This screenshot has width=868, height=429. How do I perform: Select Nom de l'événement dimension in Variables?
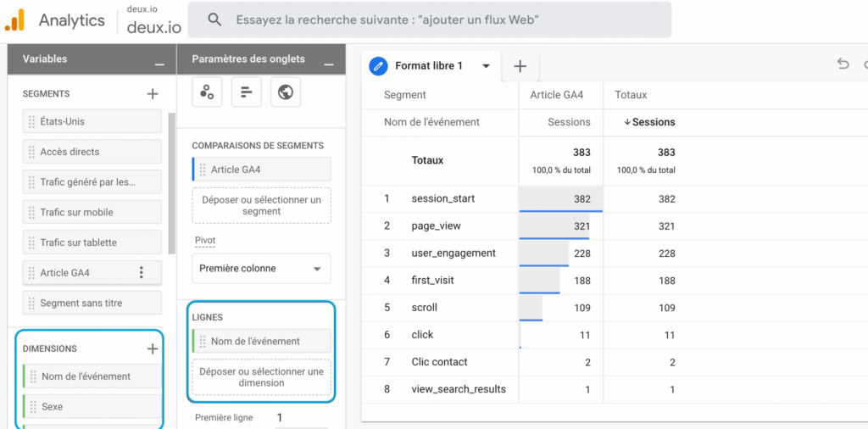[92, 376]
